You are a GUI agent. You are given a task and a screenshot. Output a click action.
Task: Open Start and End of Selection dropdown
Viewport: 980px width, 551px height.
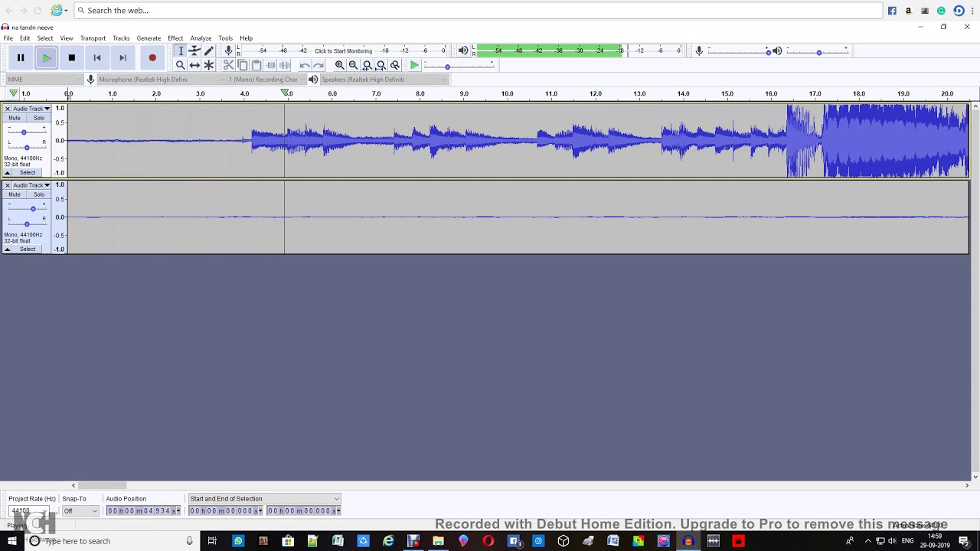[x=264, y=499]
